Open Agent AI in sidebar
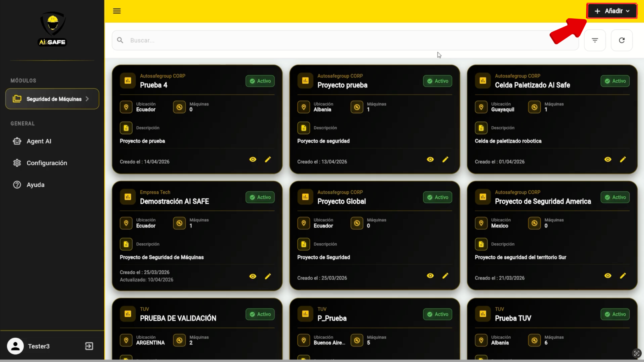This screenshot has width=644, height=362. click(x=39, y=141)
